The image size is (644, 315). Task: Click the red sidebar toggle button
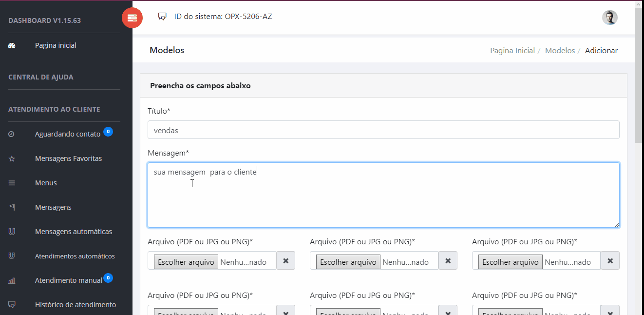132,18
